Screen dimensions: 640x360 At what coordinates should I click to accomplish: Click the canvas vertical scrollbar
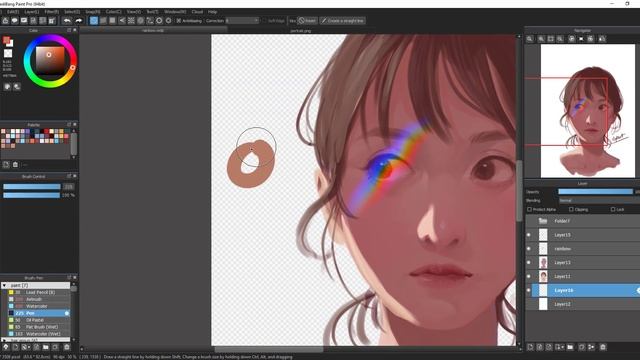pyautogui.click(x=519, y=191)
